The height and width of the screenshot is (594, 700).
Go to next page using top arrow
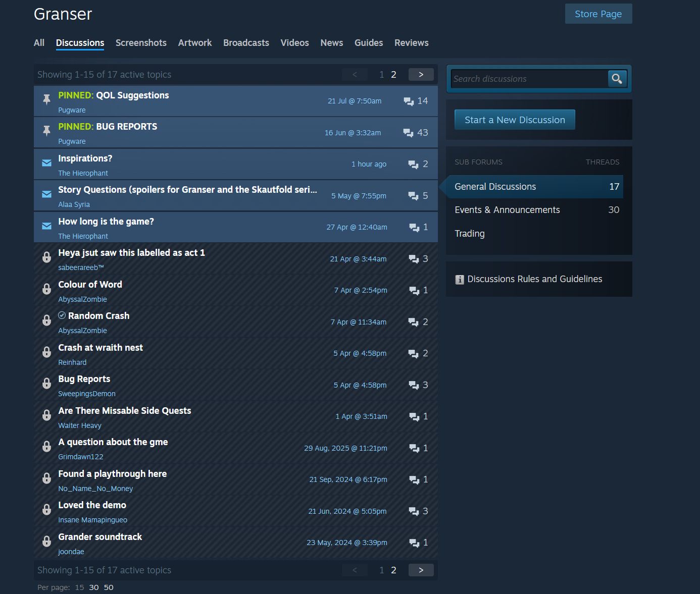pos(421,75)
